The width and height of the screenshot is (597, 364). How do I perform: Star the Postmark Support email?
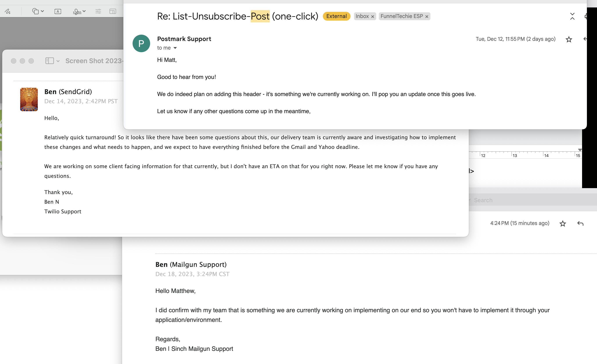click(569, 39)
